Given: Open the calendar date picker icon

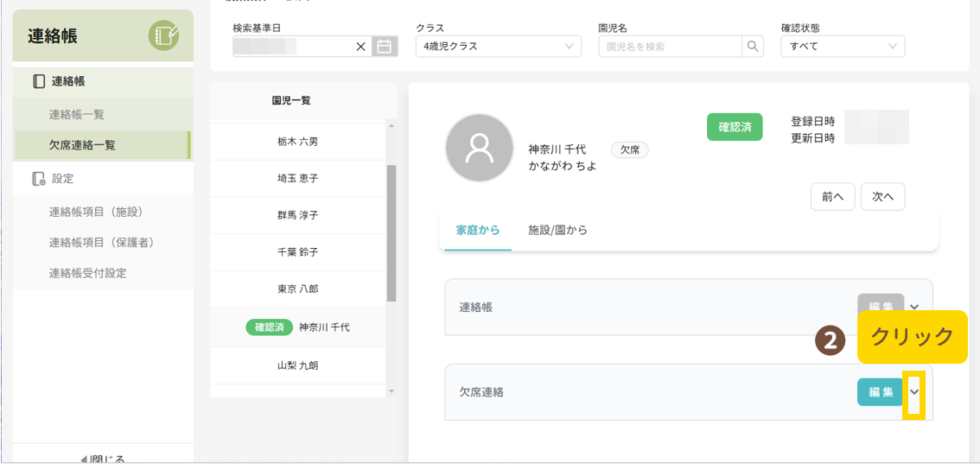Looking at the screenshot, I should point(385,47).
